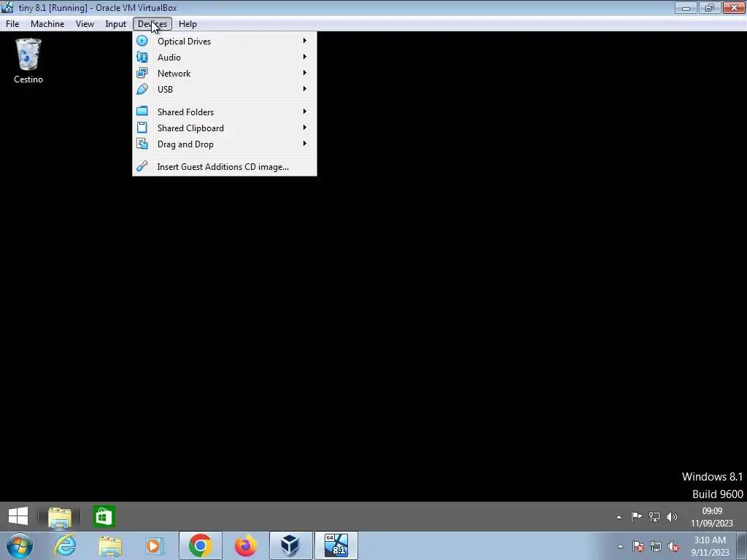
Task: Click the host Windows 7 Start orb
Action: pos(18,545)
